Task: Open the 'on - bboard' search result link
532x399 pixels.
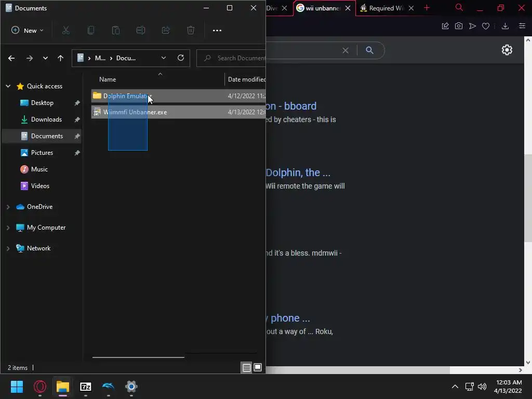Action: [x=291, y=106]
